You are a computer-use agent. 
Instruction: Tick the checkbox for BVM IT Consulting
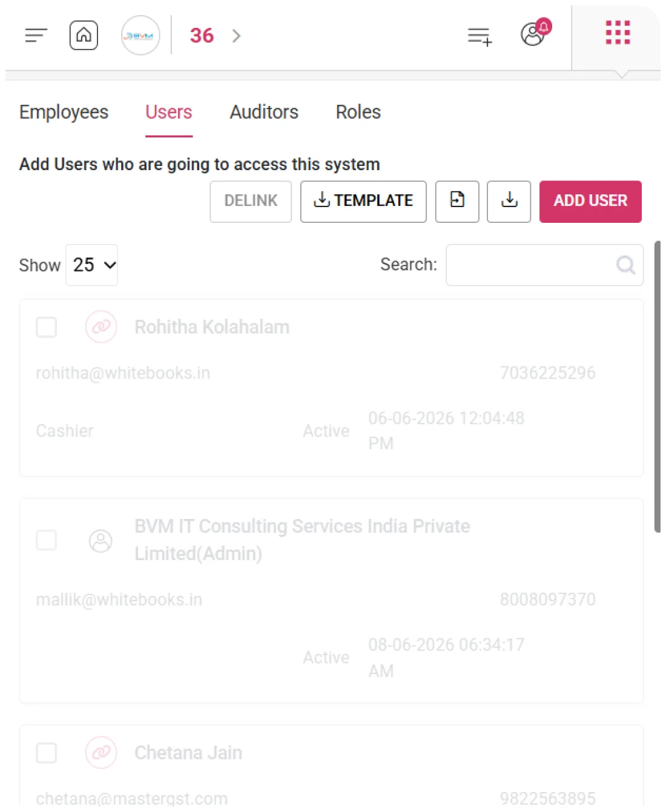(47, 540)
